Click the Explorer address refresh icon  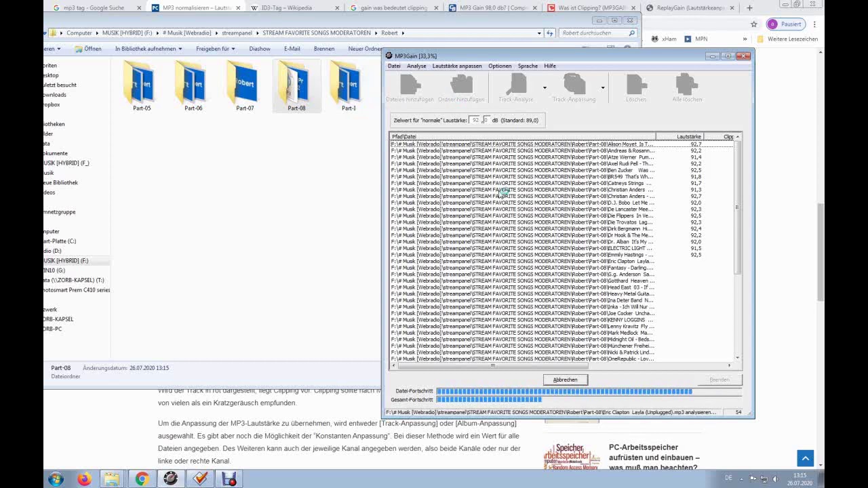(550, 33)
